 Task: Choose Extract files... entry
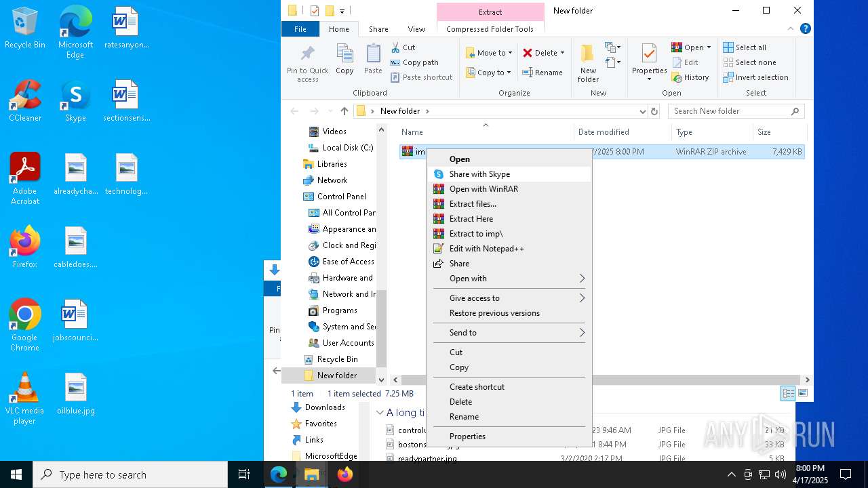(x=509, y=204)
